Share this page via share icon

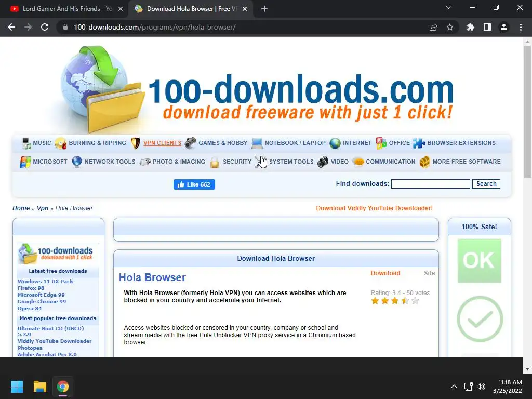[433, 27]
